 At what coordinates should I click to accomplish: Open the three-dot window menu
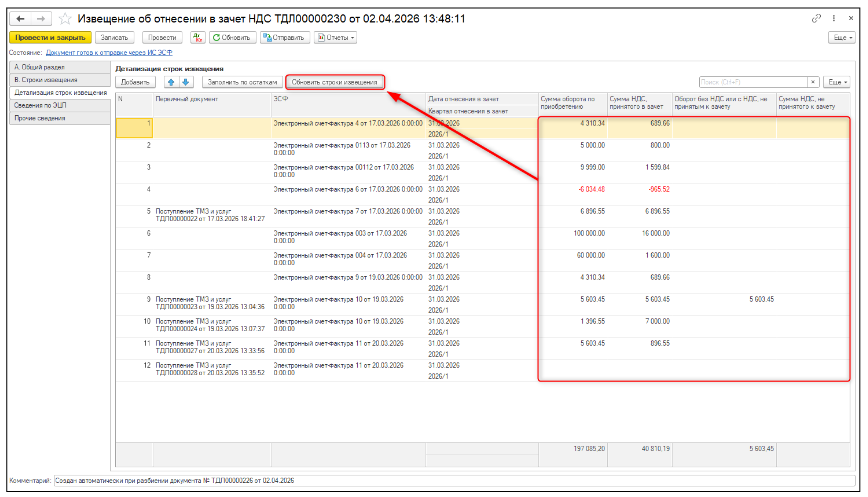832,18
